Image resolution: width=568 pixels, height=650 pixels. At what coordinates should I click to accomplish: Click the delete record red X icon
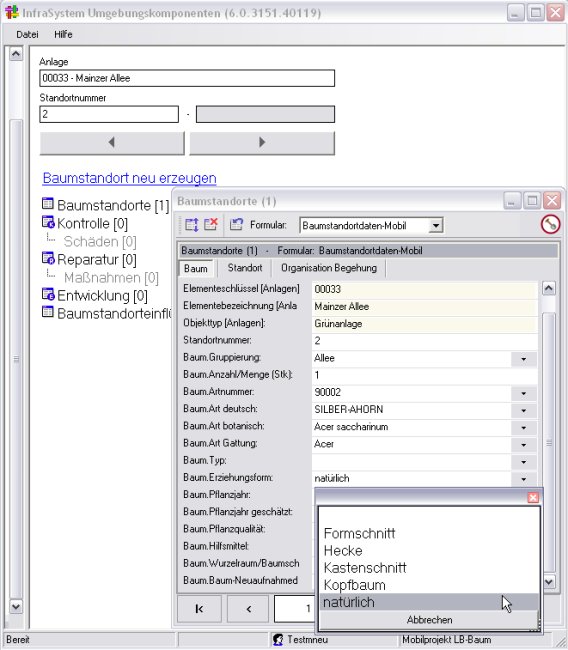[x=211, y=225]
